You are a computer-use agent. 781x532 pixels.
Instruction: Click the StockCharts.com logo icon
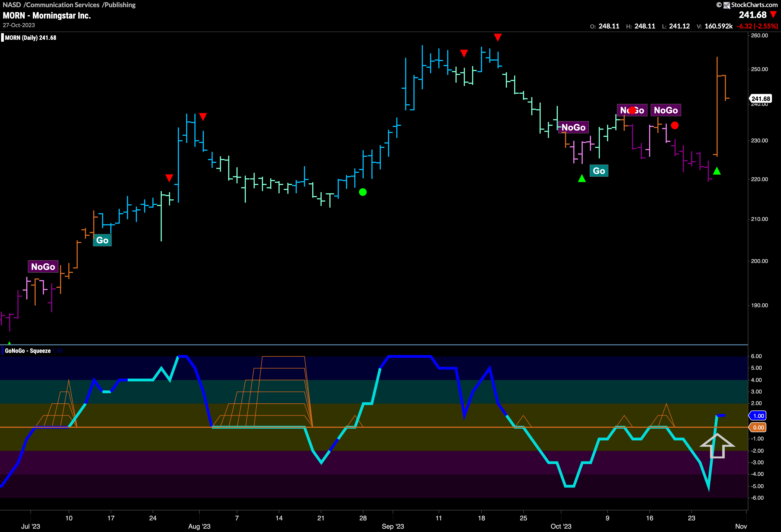coord(727,5)
